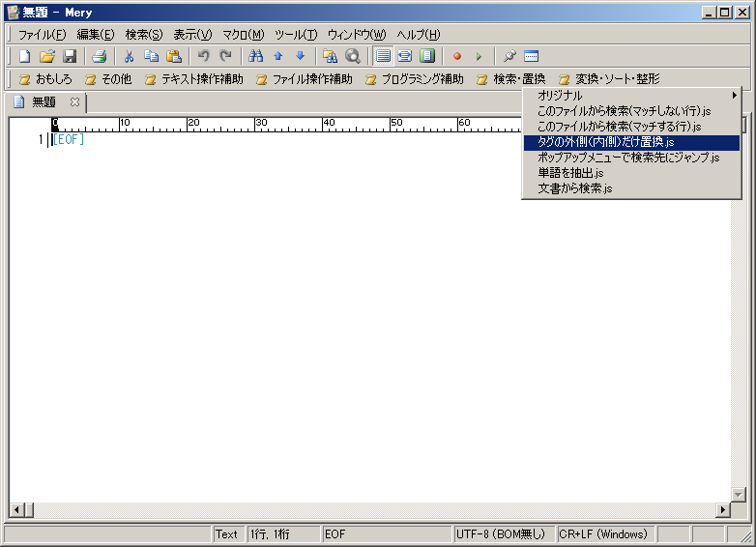Expand the オリジナル submenu

(x=632, y=96)
